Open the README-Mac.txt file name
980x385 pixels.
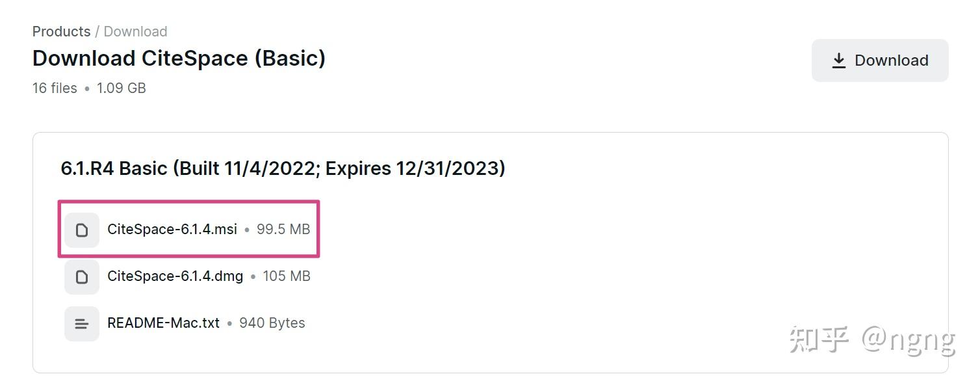[x=164, y=323]
